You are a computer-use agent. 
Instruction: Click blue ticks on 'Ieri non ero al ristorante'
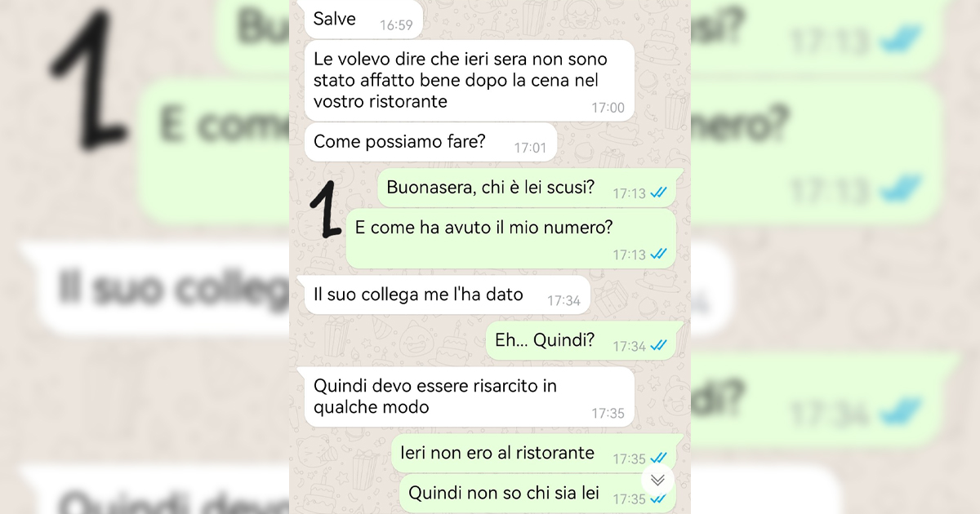click(x=659, y=458)
